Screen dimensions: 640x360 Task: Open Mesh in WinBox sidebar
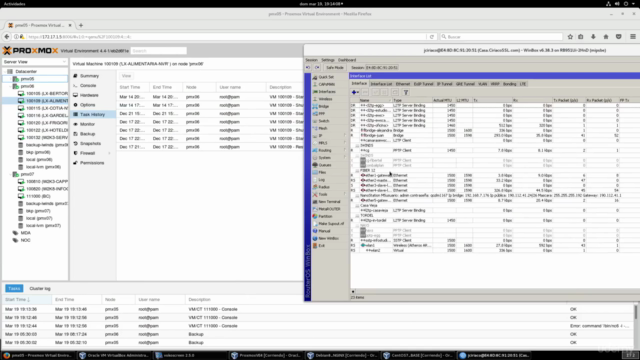(x=323, y=128)
